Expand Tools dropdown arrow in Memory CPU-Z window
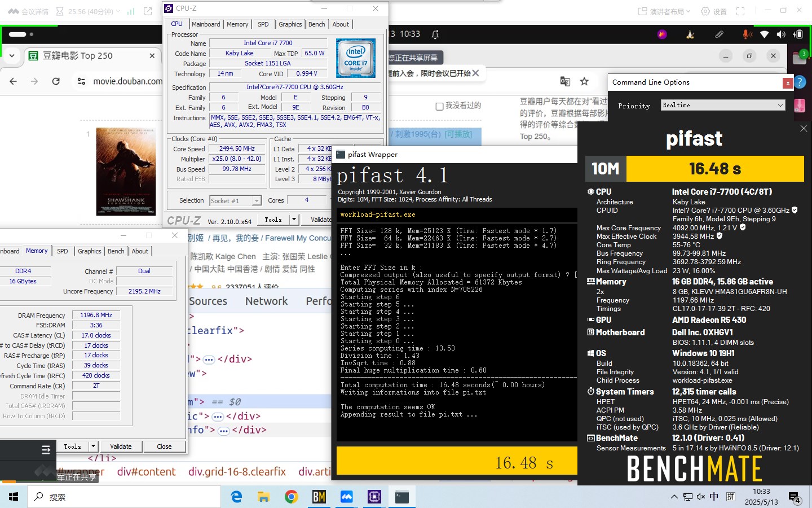Viewport: 812px width, 508px height. coord(94,446)
